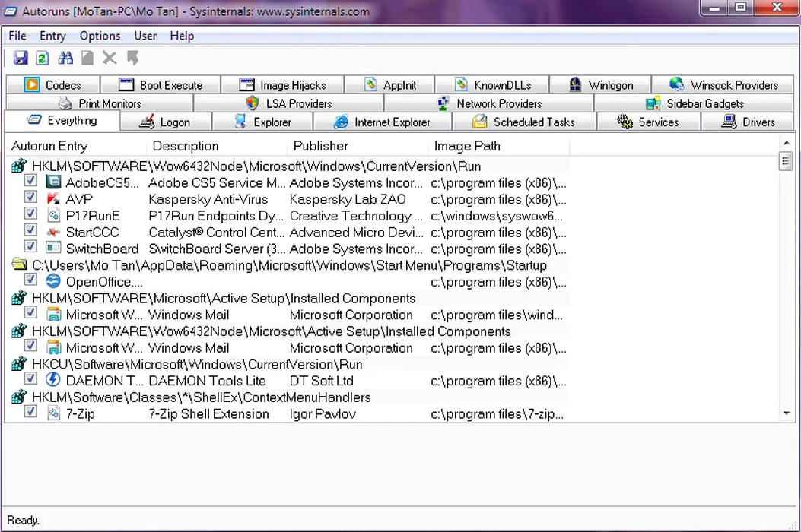Open the Scheduled Tasks tab
This screenshot has height=532, width=801.
pyautogui.click(x=524, y=122)
